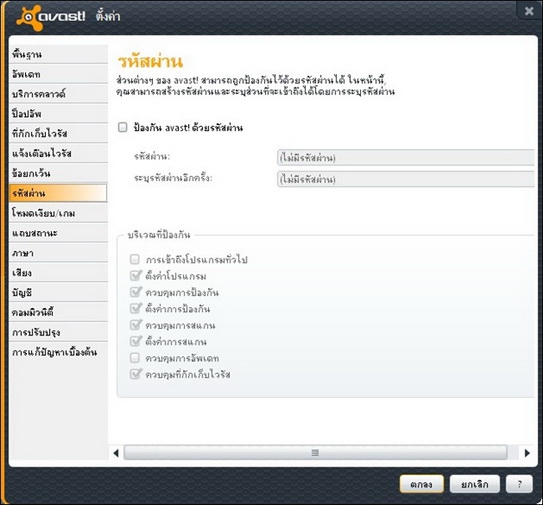Cancel with the ยกเลิก button
The width and height of the screenshot is (543, 505).
[x=475, y=484]
